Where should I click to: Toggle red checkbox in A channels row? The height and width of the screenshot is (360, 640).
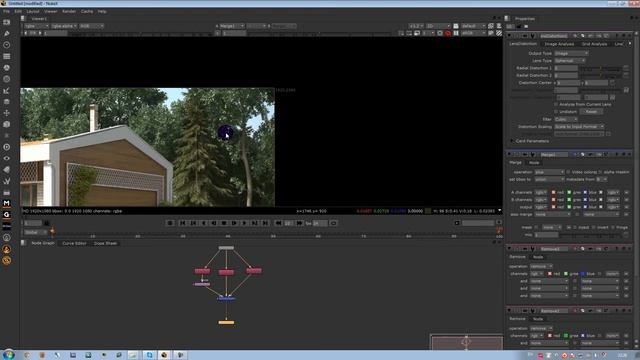pos(553,192)
